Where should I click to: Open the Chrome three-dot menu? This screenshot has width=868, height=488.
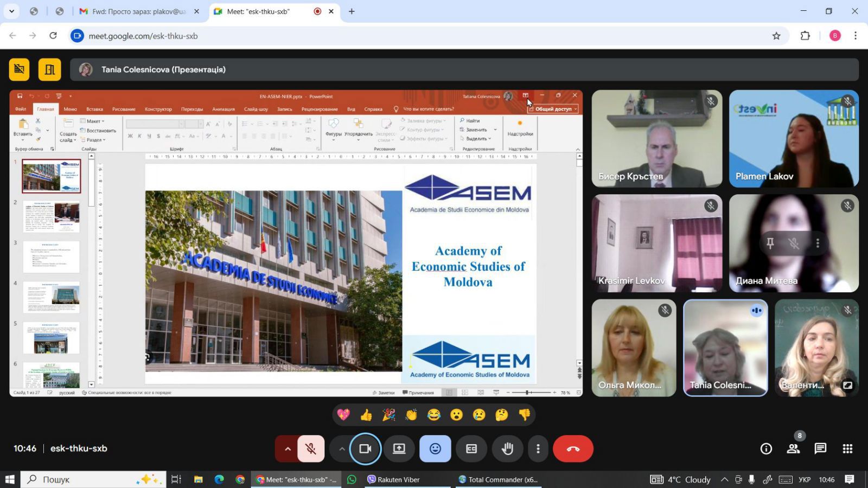click(x=856, y=36)
